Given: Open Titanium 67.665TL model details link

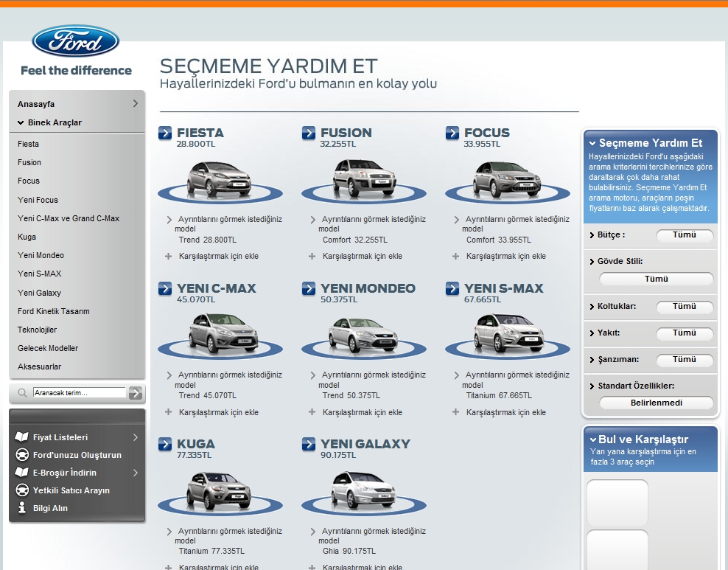Looking at the screenshot, I should (499, 395).
